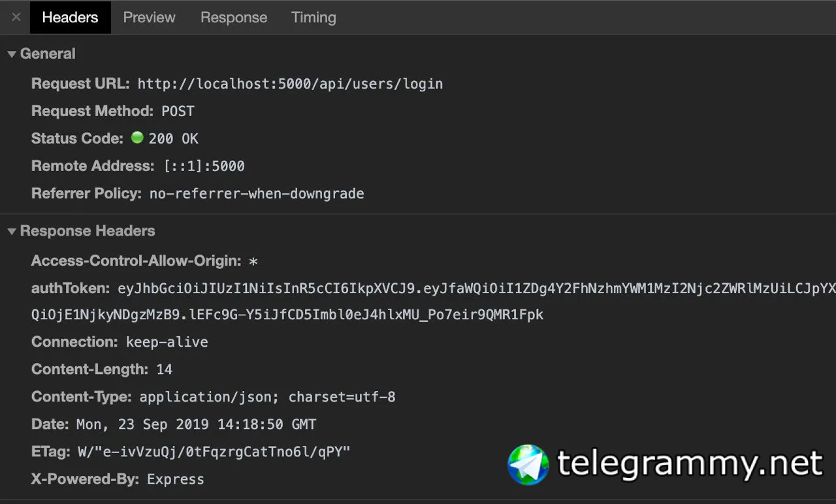Viewport: 836px width, 504px height.
Task: Click the Request URL localhost value
Action: click(x=290, y=84)
